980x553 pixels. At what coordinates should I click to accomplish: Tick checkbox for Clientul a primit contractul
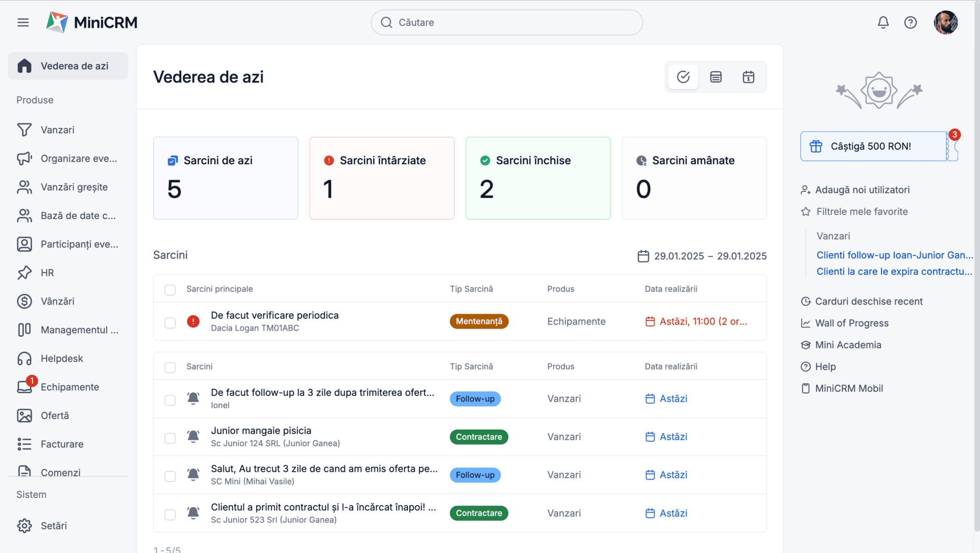[x=170, y=515]
